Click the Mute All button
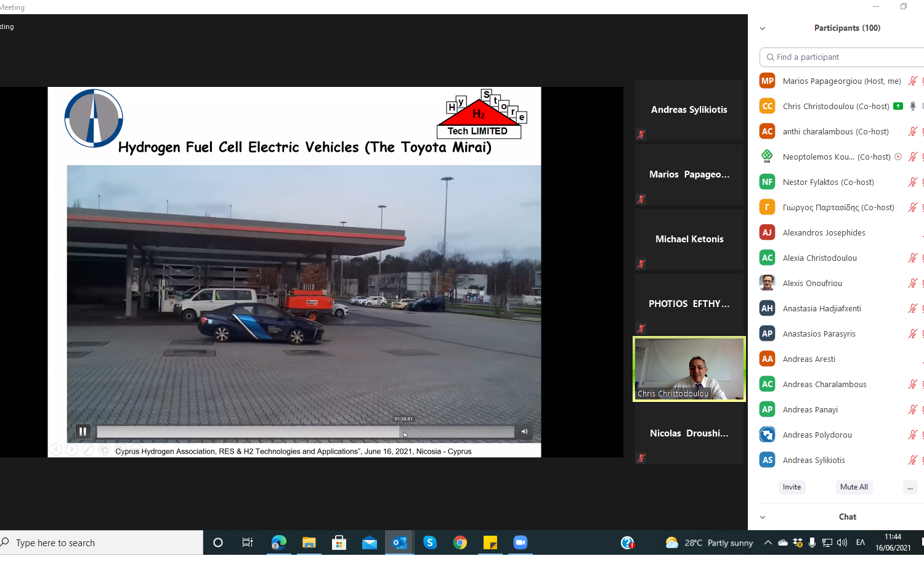This screenshot has width=924, height=577. [x=854, y=487]
